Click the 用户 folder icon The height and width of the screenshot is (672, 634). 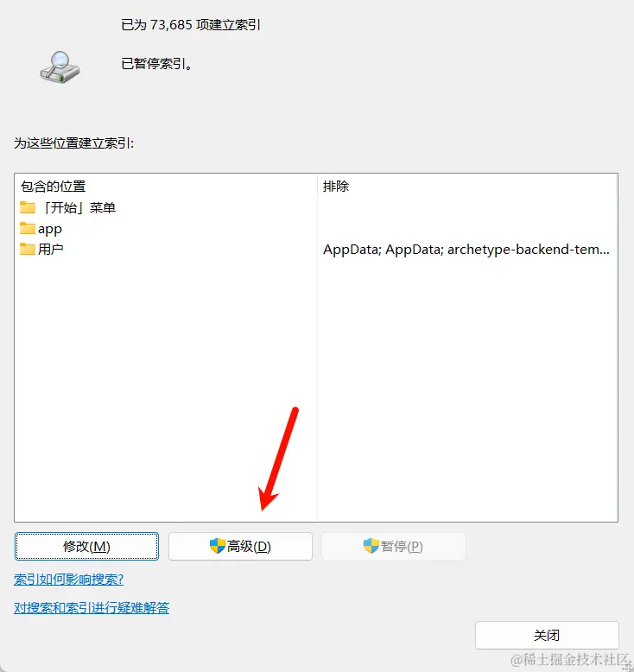28,249
